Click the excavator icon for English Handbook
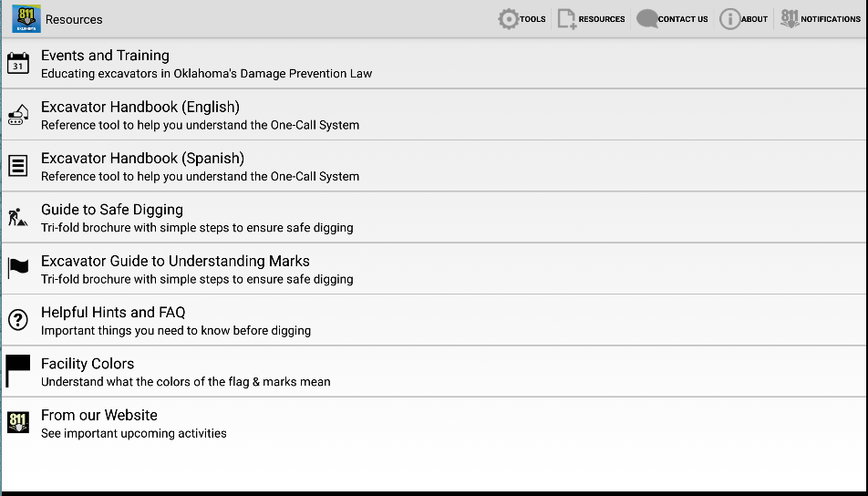This screenshot has width=868, height=496. [18, 115]
